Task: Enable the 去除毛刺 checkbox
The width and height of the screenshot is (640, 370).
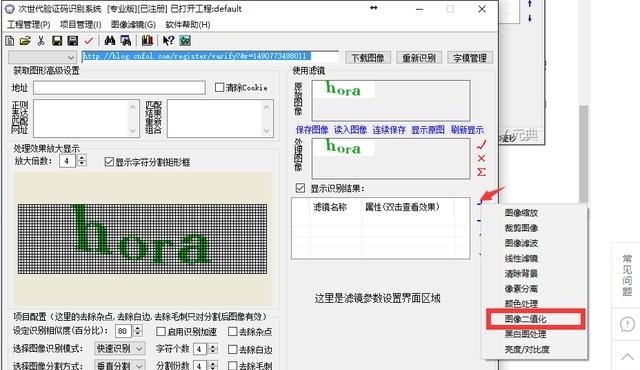Action: (x=233, y=366)
